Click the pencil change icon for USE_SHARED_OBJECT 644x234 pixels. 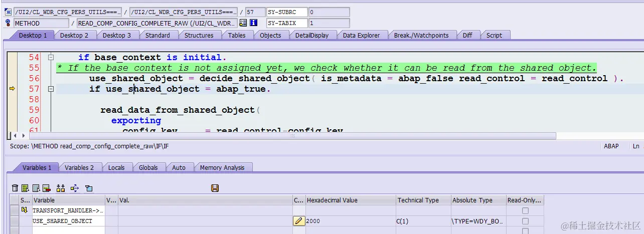point(299,221)
